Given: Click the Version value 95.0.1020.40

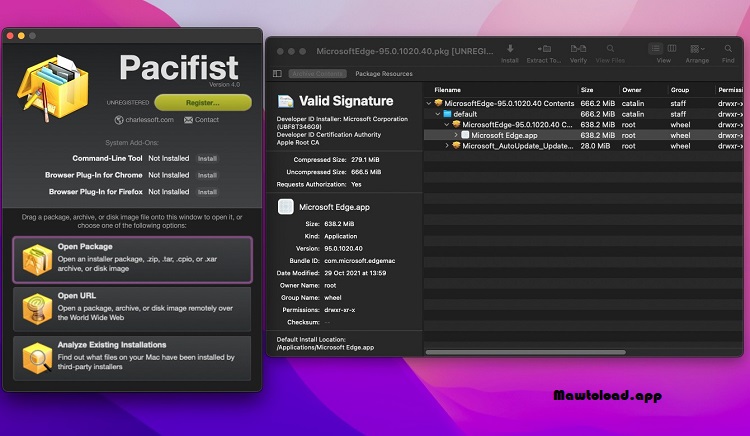Looking at the screenshot, I should pos(343,249).
